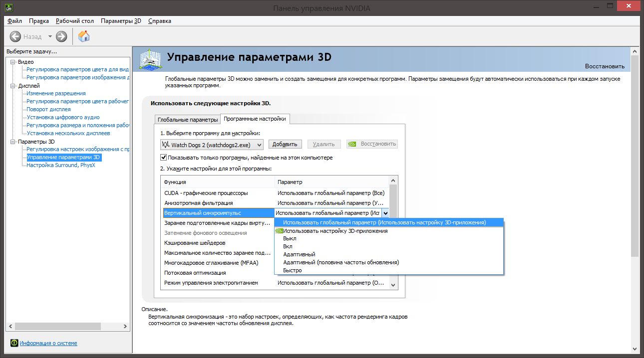Click the Удалить button
Image resolution: width=644 pixels, height=358 pixels.
(x=324, y=144)
